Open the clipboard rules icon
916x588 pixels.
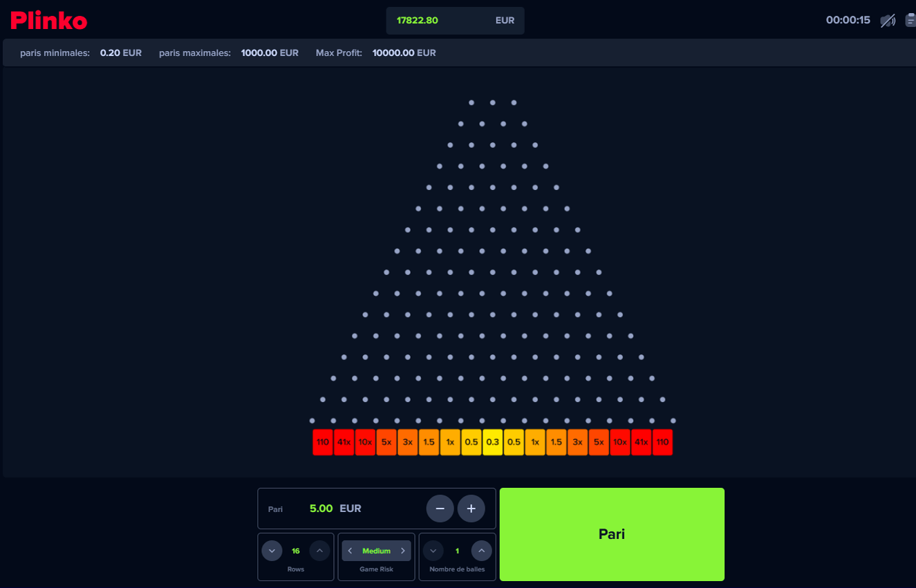point(910,20)
